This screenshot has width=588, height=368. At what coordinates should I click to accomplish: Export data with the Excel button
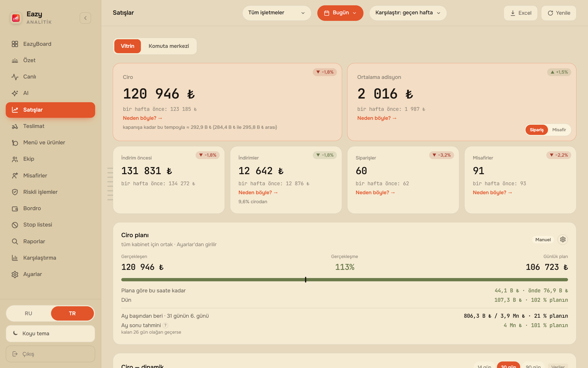(520, 13)
